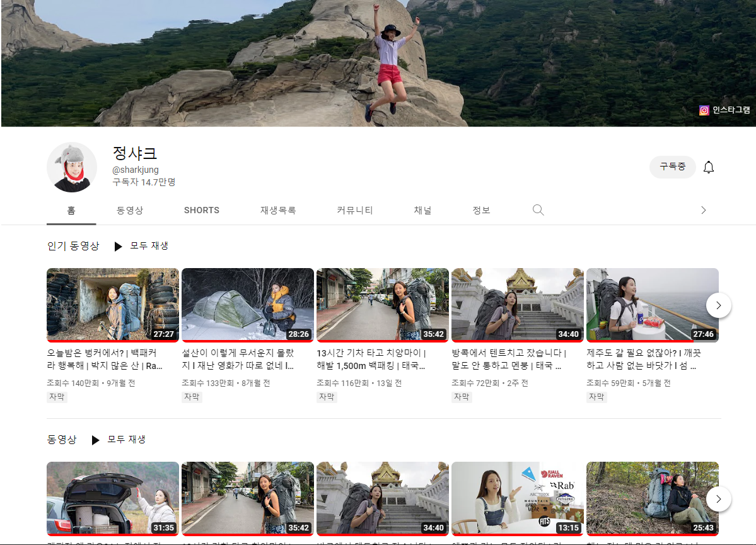The width and height of the screenshot is (756, 545).
Task: Switch to the 동영상 tab
Action: tap(130, 210)
